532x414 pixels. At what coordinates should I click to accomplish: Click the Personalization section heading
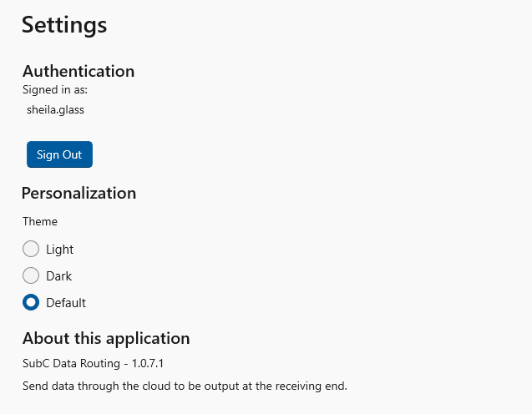(79, 193)
